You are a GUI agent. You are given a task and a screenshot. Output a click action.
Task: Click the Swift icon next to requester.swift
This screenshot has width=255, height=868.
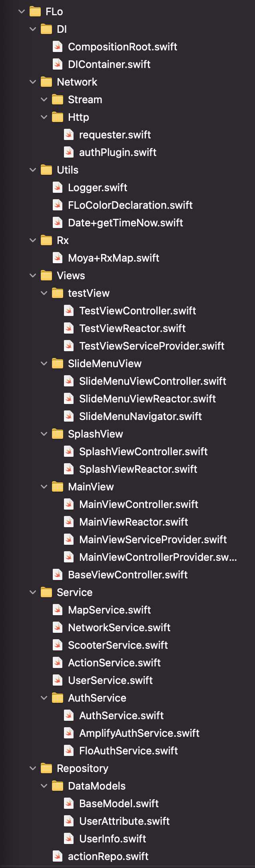coord(69,135)
